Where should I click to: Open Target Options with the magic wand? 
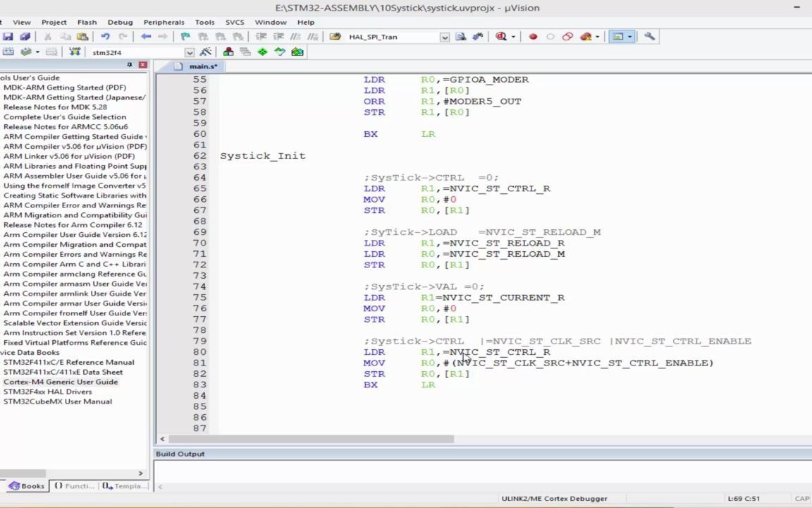pos(206,52)
